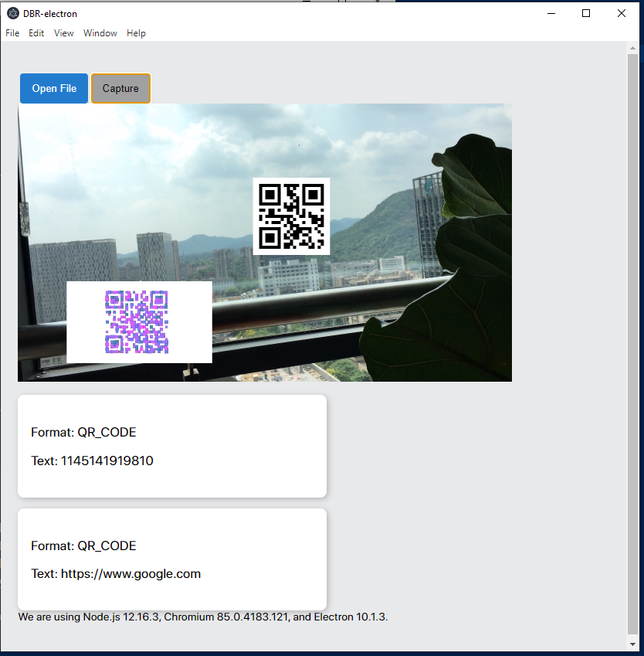Click the scrollbar up arrow
This screenshot has height=656, width=644.
point(633,49)
